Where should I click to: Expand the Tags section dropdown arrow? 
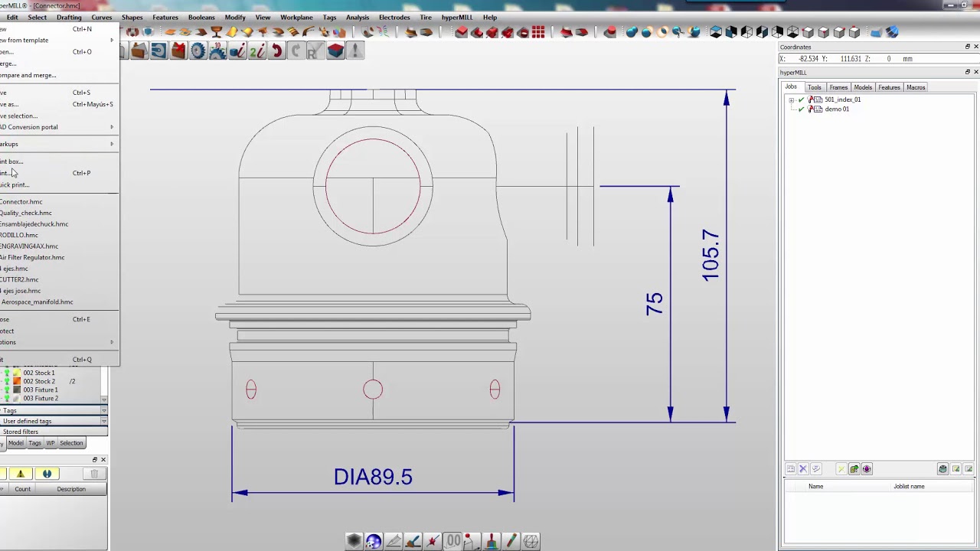[103, 411]
